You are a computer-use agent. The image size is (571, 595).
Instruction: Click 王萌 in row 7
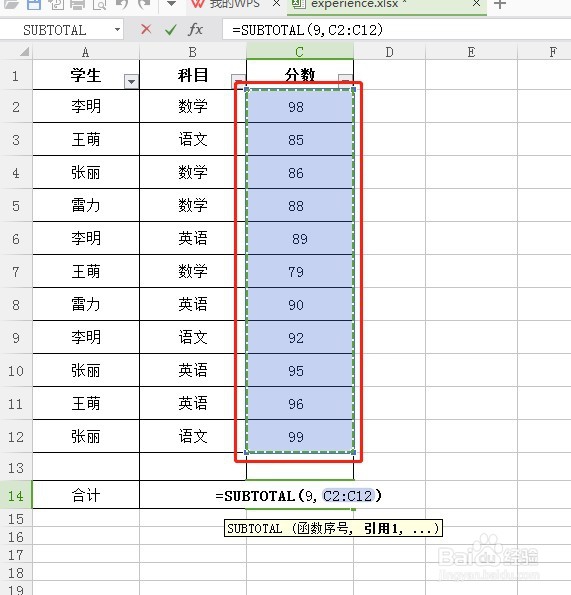click(86, 271)
